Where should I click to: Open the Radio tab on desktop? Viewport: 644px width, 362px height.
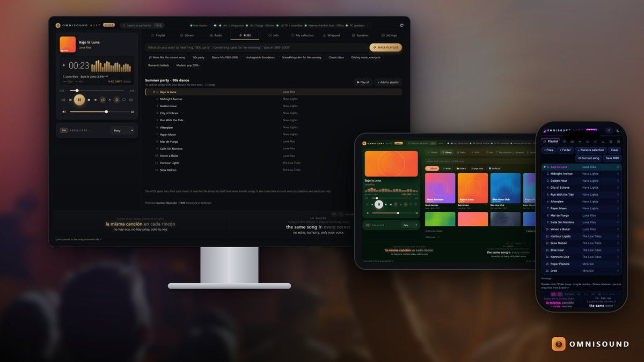(x=215, y=35)
